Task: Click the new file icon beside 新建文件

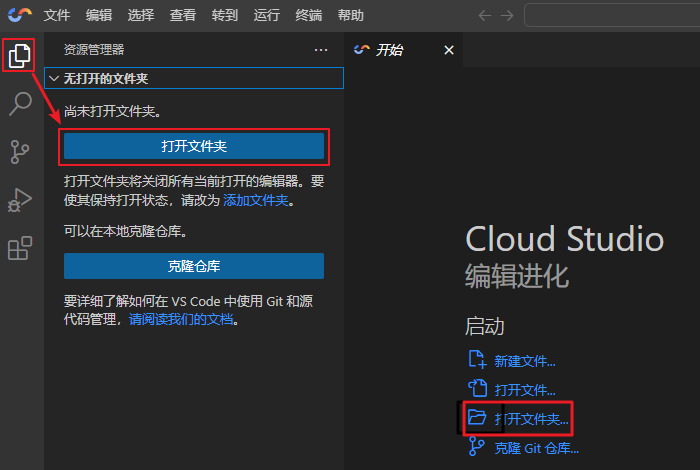Action: [477, 360]
